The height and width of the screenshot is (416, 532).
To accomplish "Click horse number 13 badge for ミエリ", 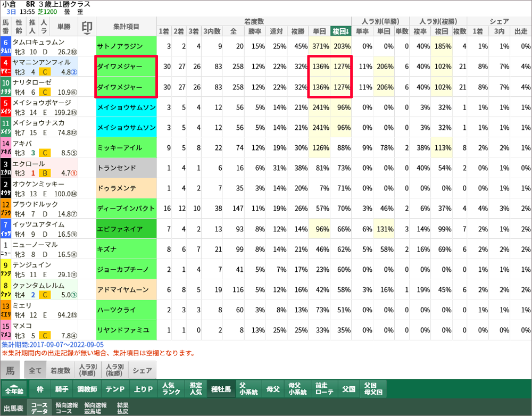I will click(x=6, y=310).
